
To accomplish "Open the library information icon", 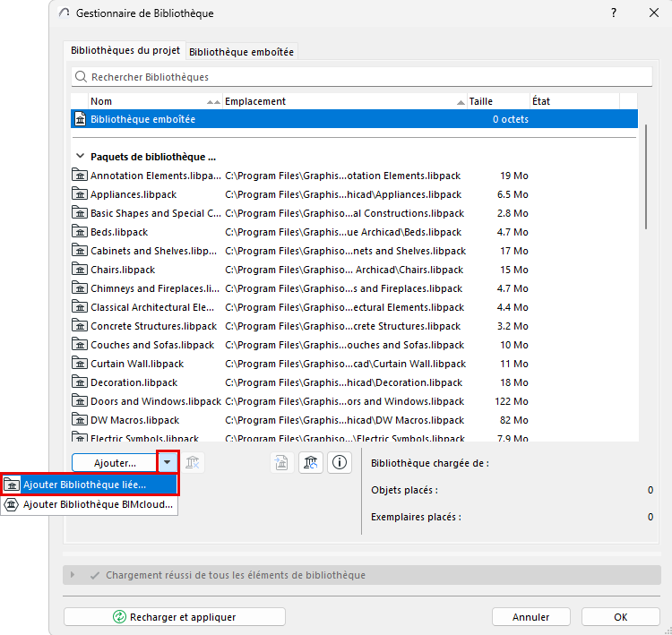I will click(x=340, y=463).
